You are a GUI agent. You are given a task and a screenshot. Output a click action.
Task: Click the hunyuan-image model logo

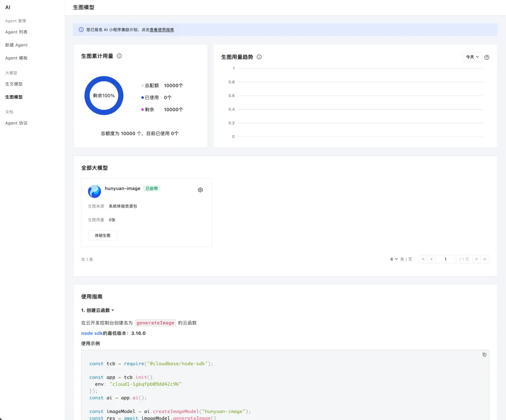coord(94,191)
